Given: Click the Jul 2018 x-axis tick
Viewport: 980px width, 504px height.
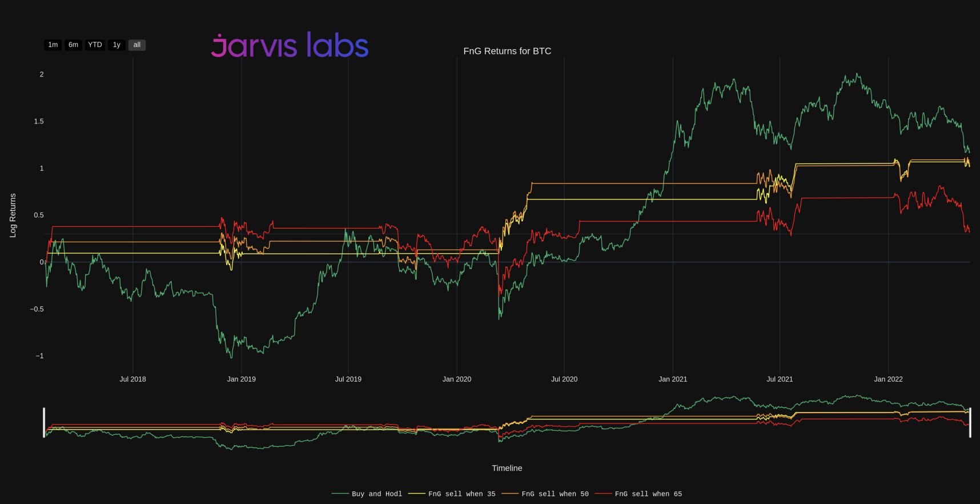Looking at the screenshot, I should pos(132,379).
